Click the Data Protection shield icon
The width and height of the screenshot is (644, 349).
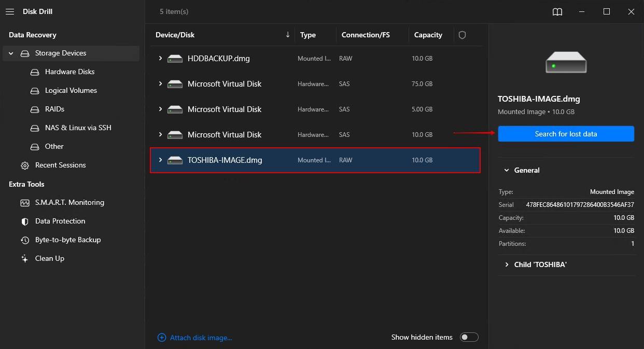25,221
